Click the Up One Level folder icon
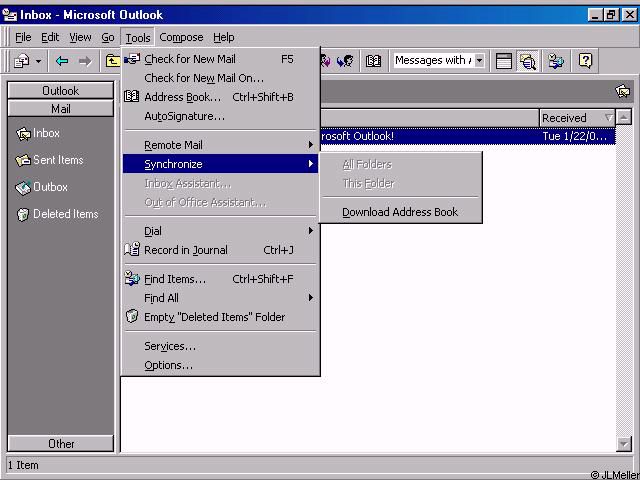The height and width of the screenshot is (480, 640). point(112,61)
